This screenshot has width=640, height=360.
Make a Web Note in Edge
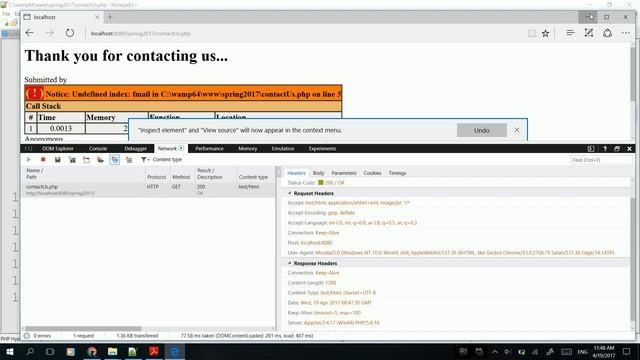pyautogui.click(x=589, y=33)
